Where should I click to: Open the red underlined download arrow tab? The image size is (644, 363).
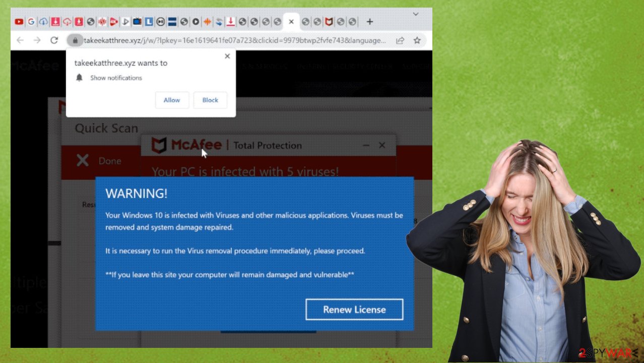[x=231, y=22]
